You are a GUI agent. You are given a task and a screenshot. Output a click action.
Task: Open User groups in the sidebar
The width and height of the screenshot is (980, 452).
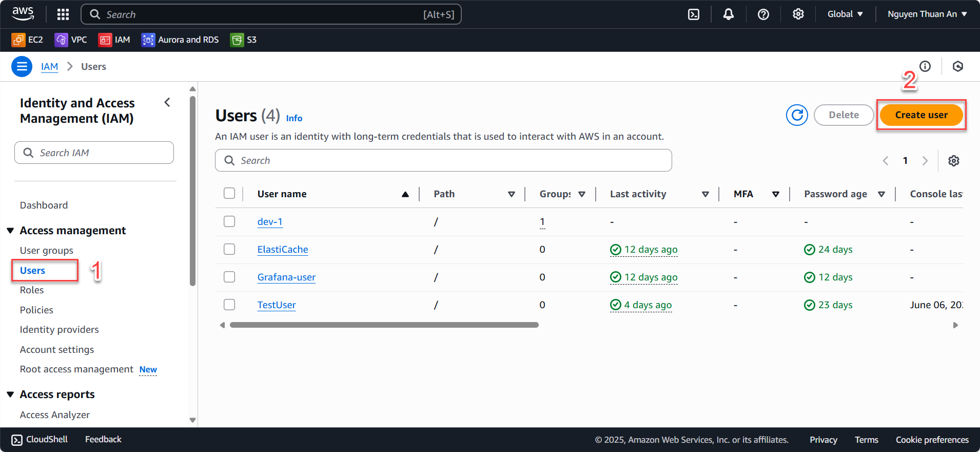click(x=47, y=251)
